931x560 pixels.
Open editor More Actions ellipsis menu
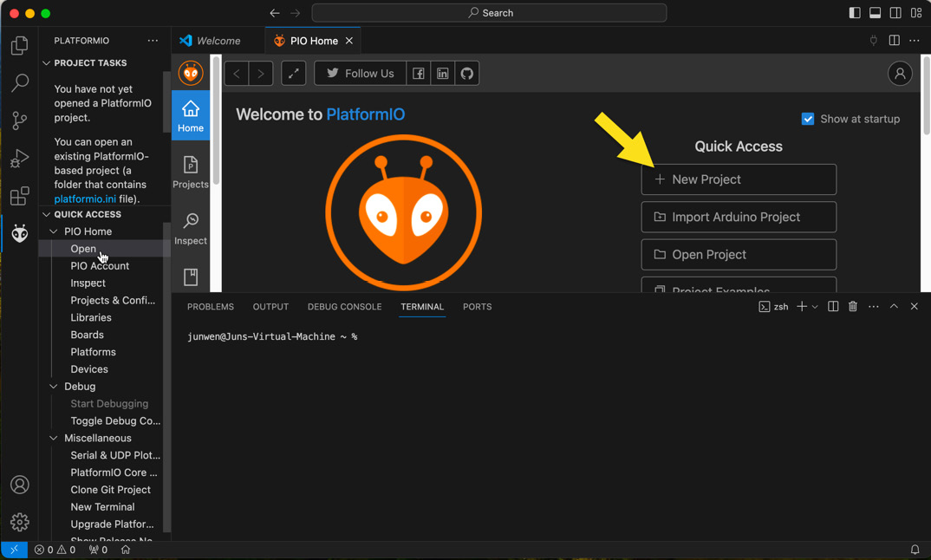915,41
